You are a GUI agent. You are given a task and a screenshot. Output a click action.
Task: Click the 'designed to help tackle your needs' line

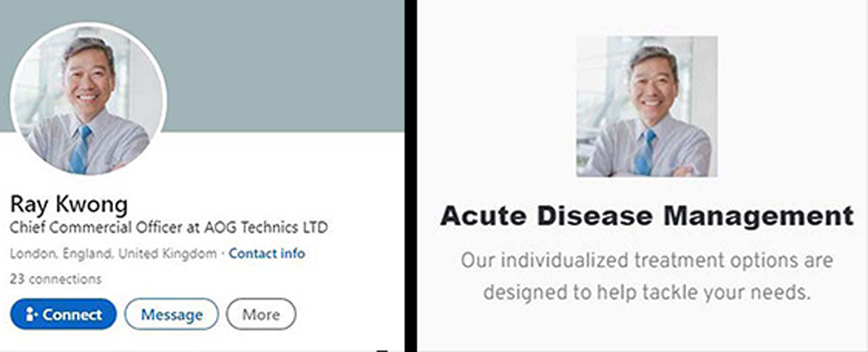pyautogui.click(x=647, y=292)
